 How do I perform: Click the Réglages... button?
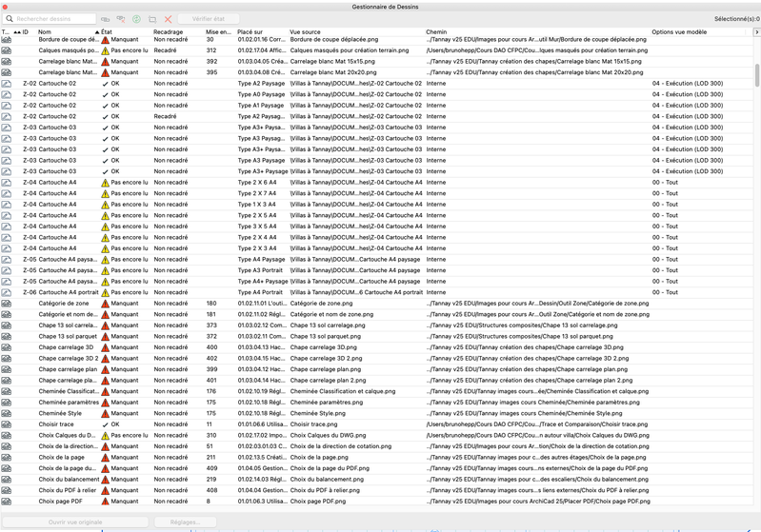coord(186,522)
